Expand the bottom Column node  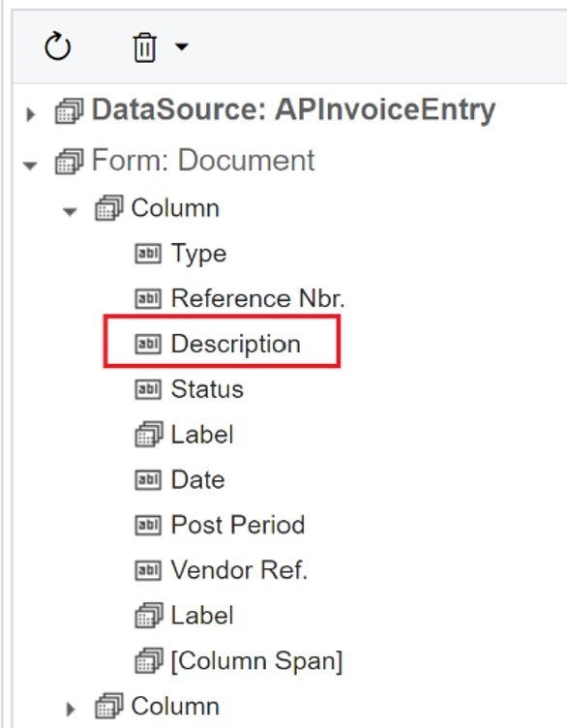tap(71, 709)
